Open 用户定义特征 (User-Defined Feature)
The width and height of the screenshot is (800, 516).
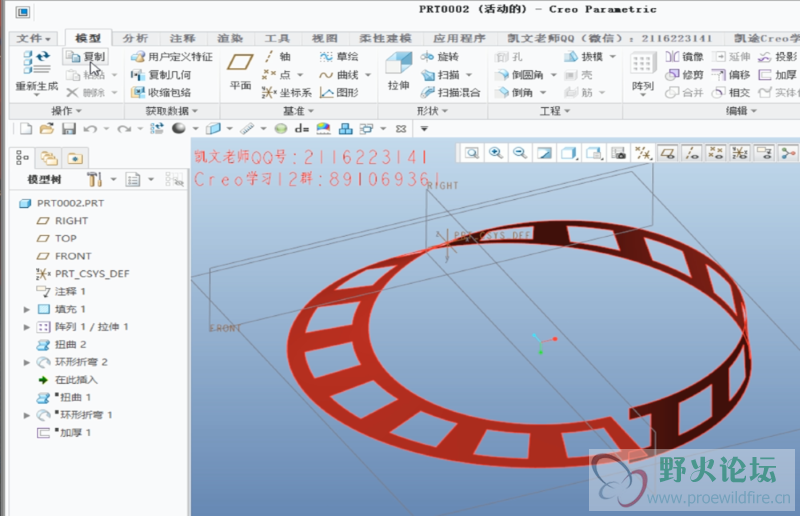[172, 57]
